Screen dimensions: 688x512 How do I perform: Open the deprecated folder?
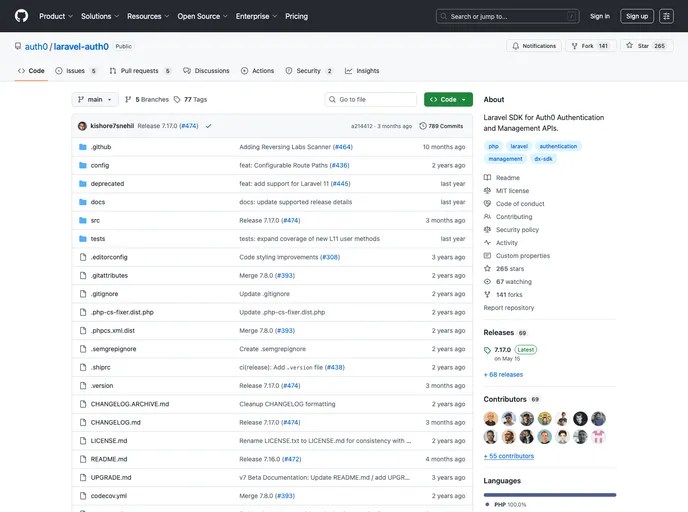click(x=107, y=184)
